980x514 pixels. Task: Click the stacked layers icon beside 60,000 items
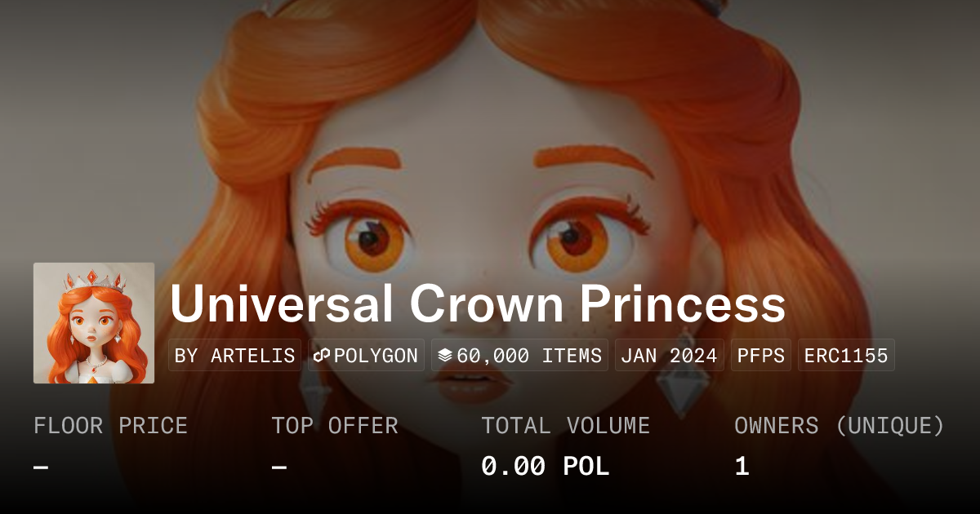coord(445,356)
